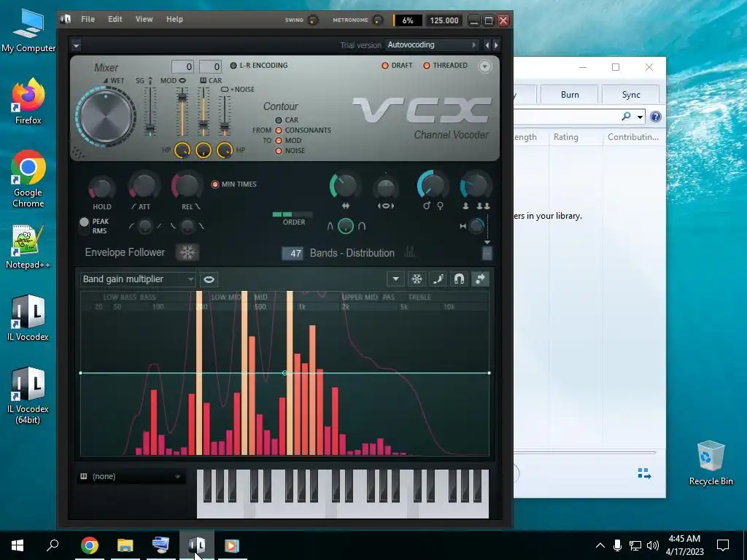Image resolution: width=747 pixels, height=560 pixels.
Task: Toggle Contour CONSONANTS light
Action: 279,130
